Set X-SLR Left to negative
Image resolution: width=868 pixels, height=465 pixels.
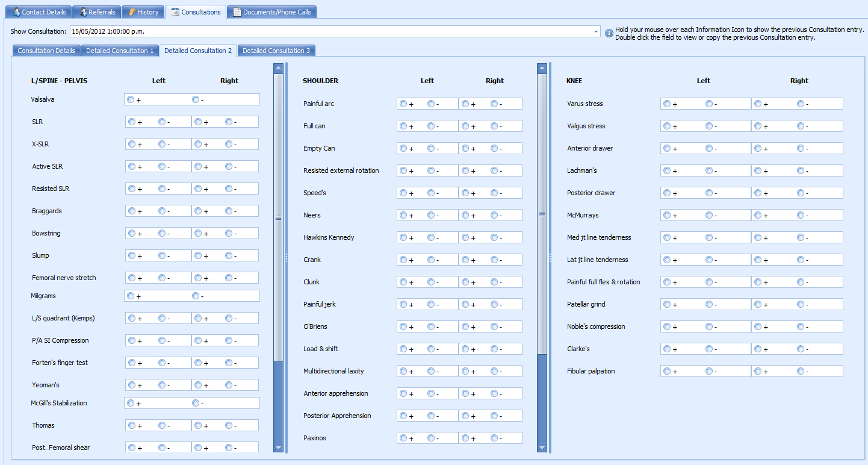(x=162, y=144)
